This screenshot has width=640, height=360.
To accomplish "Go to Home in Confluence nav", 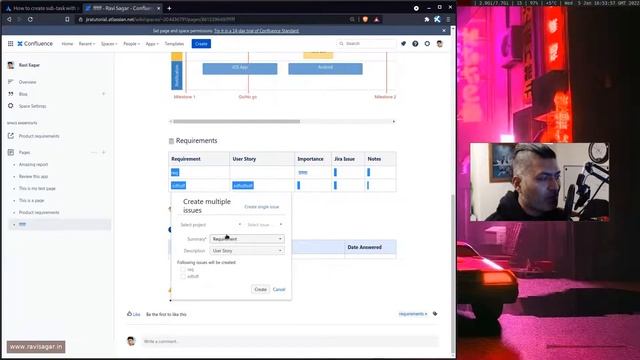I will coord(67,44).
